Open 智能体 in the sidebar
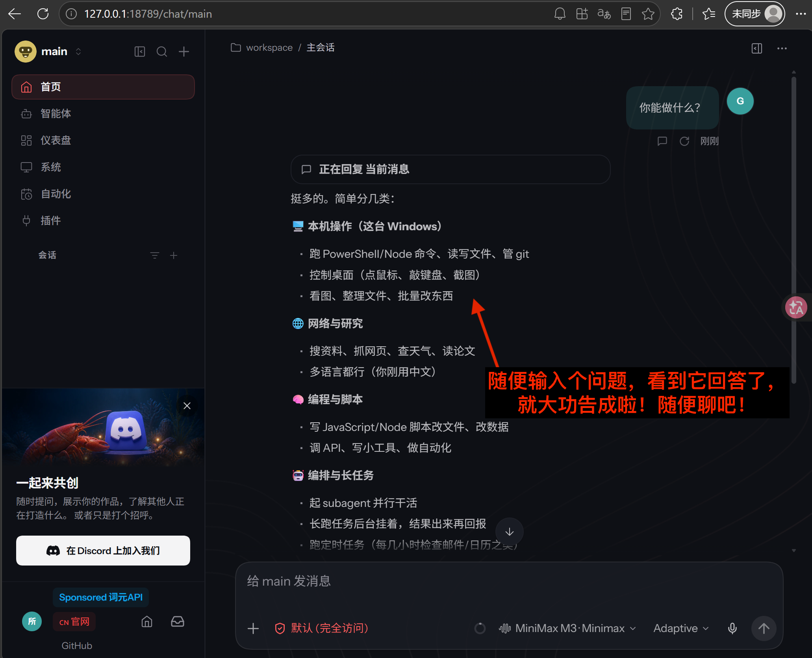Screen dimensions: 812x658 [x=103, y=114]
